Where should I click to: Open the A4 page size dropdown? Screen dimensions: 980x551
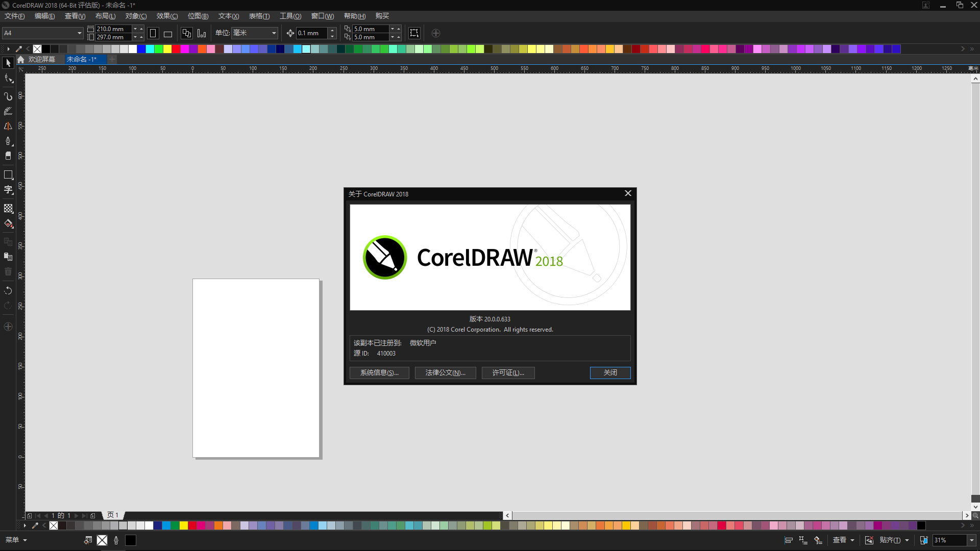79,33
